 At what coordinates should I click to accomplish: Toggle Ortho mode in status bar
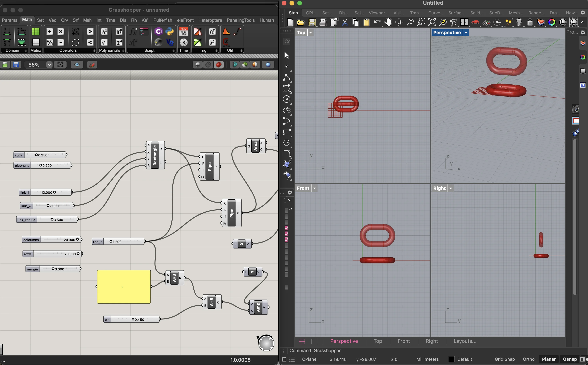(x=528, y=359)
